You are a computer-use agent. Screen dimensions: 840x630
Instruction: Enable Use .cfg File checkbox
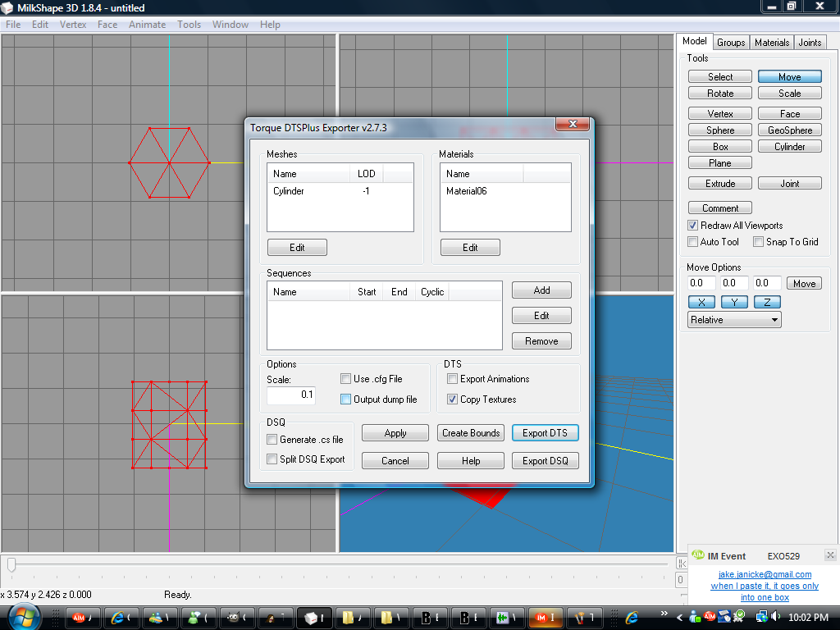click(x=345, y=379)
